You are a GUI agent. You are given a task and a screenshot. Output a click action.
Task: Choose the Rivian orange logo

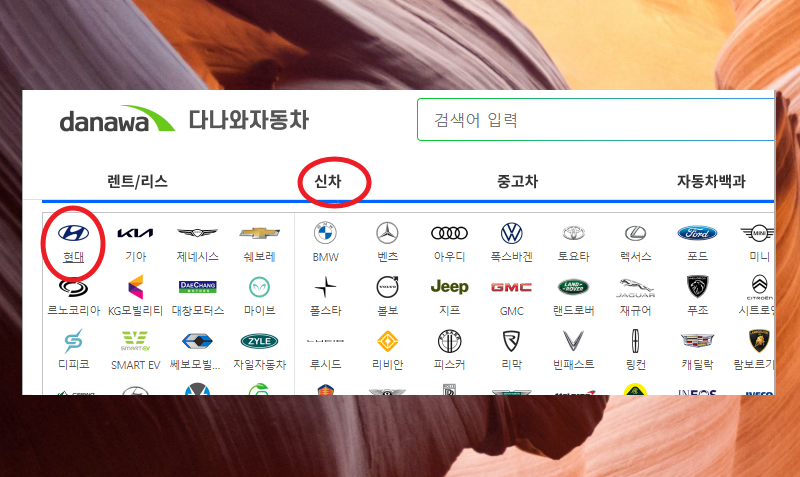click(x=387, y=341)
